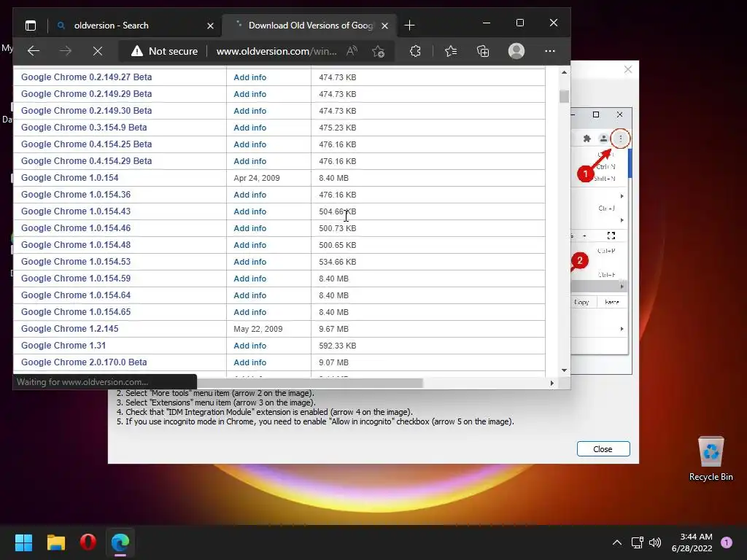This screenshot has height=560, width=747.
Task: Open Google Chrome 2.0.170.0 Beta link
Action: pos(84,362)
